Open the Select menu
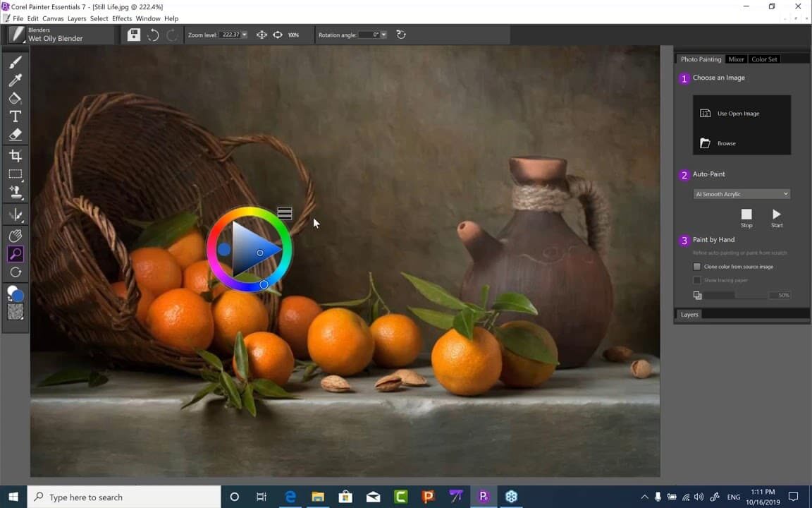The image size is (812, 508). 99,18
